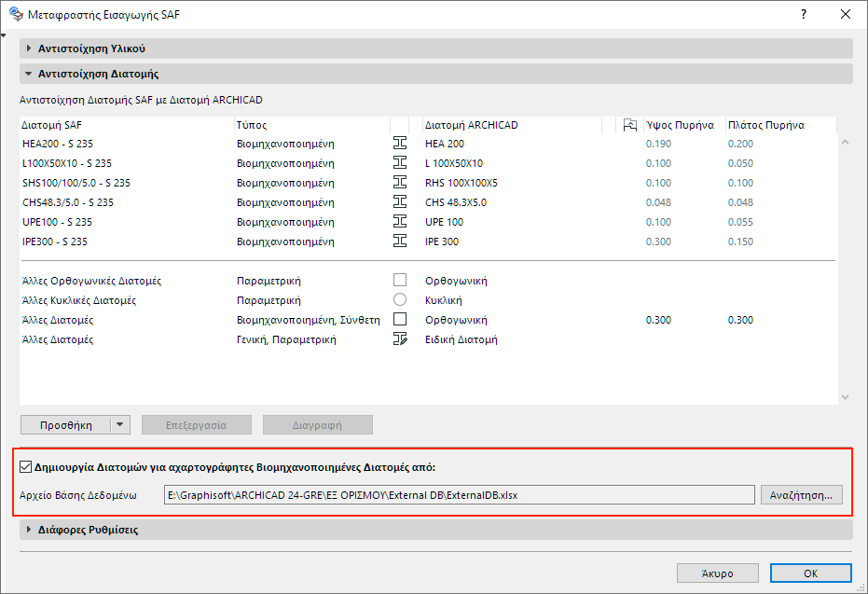Click the profile icon in L 100X50X10 row
Viewport: 868px width, 594px height.
tap(400, 163)
